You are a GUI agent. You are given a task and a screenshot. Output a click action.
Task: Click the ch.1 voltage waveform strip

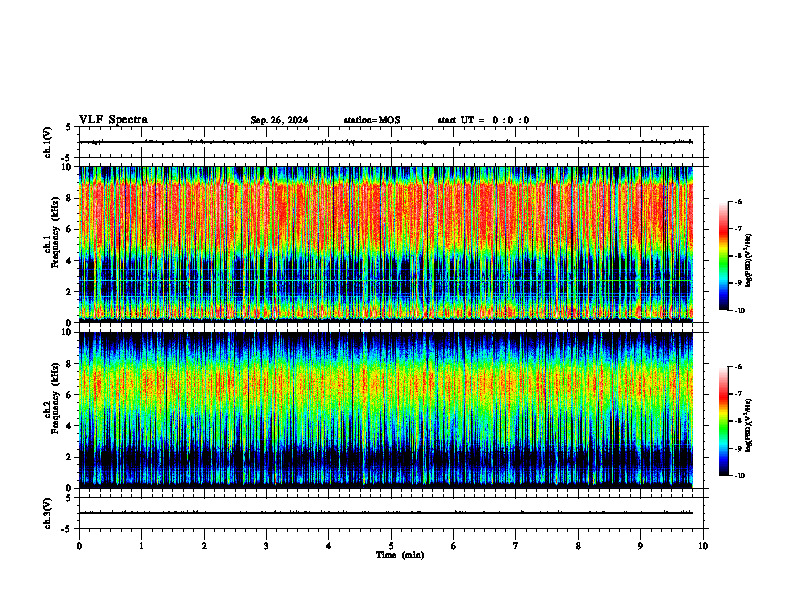[x=391, y=142]
